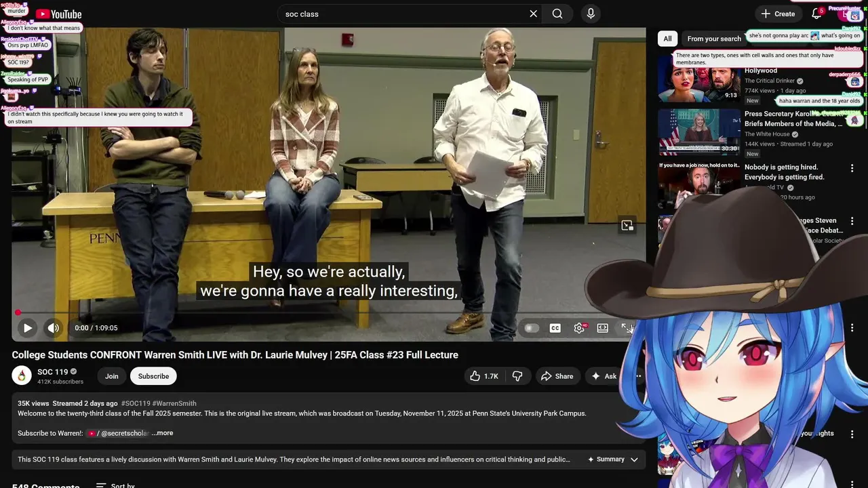Open the YouTube home logo
868x488 pixels.
[x=58, y=14]
